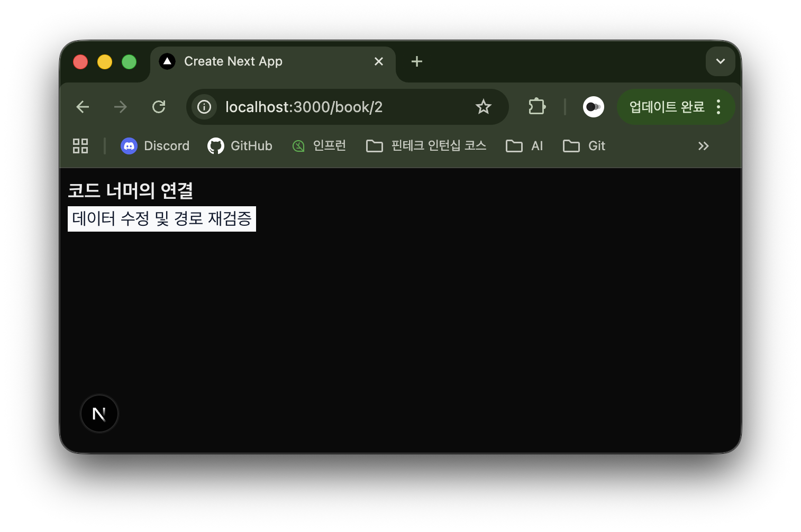Open the GitHub bookmark
This screenshot has width=801, height=532.
point(240,146)
